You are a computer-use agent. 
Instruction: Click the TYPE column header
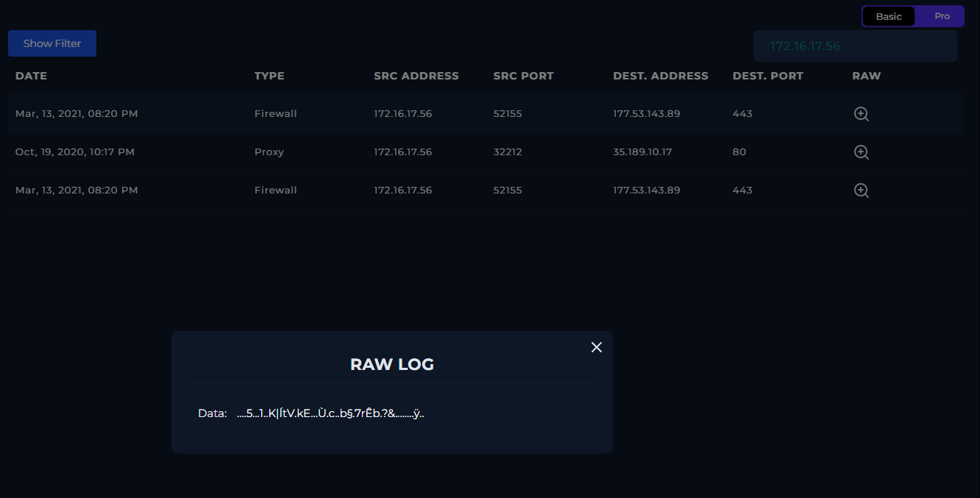[269, 76]
